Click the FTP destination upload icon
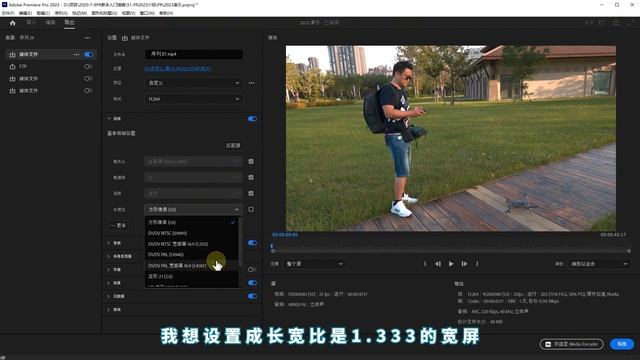Screen dimensions: 640x360 point(13,67)
